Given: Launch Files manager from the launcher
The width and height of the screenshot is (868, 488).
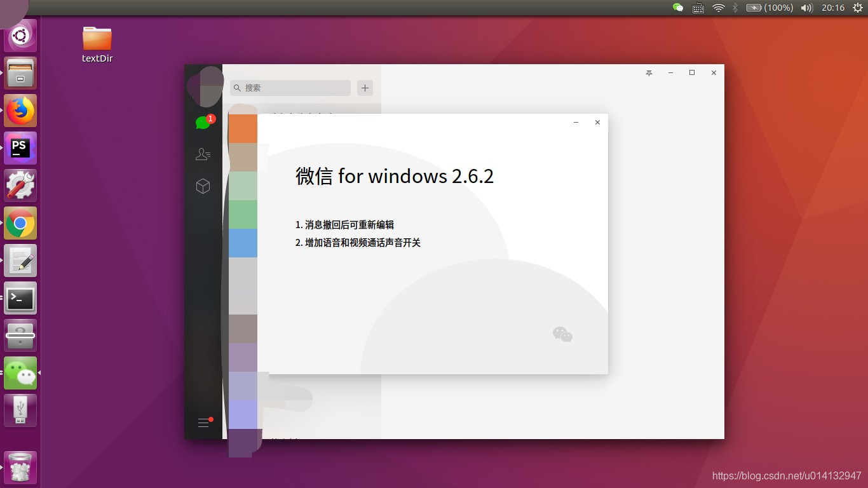Looking at the screenshot, I should click(20, 73).
